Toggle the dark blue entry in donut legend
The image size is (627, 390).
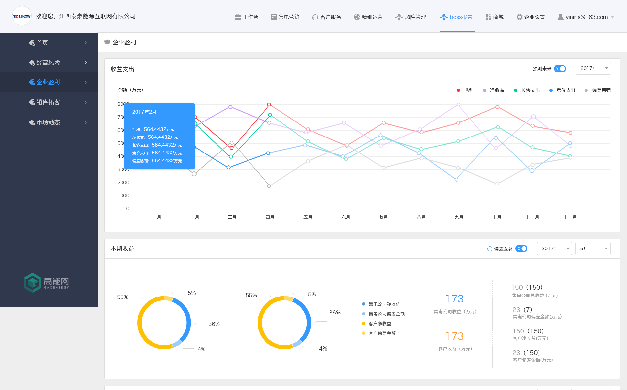(380, 304)
